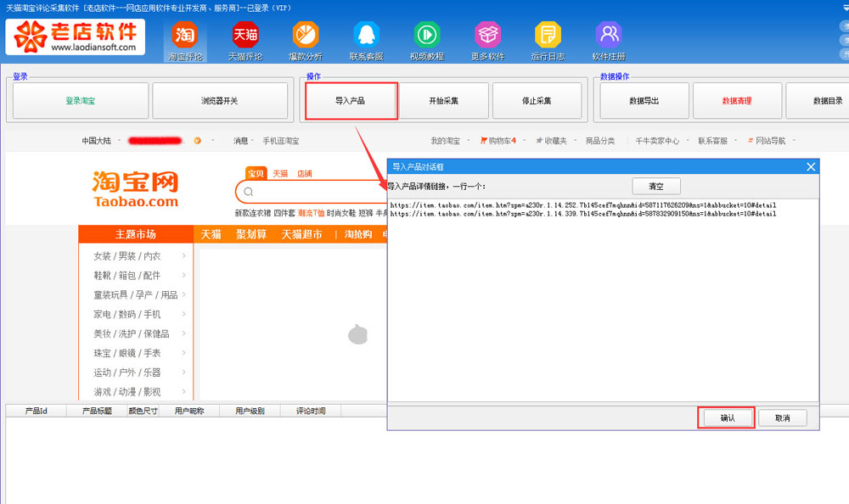Click the 老店软件 logo
The height and width of the screenshot is (504, 849).
coord(76,36)
